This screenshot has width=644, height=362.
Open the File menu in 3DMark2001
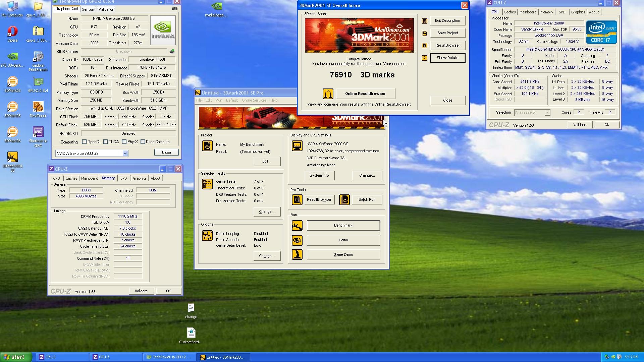click(x=199, y=100)
